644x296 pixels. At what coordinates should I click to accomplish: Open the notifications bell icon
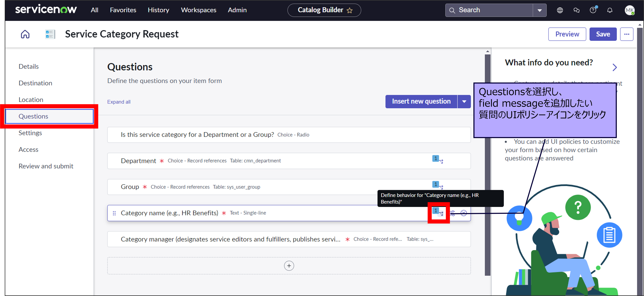[609, 10]
